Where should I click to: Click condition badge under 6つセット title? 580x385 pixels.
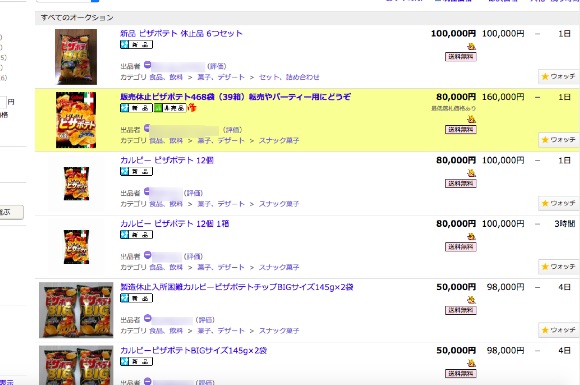point(136,44)
